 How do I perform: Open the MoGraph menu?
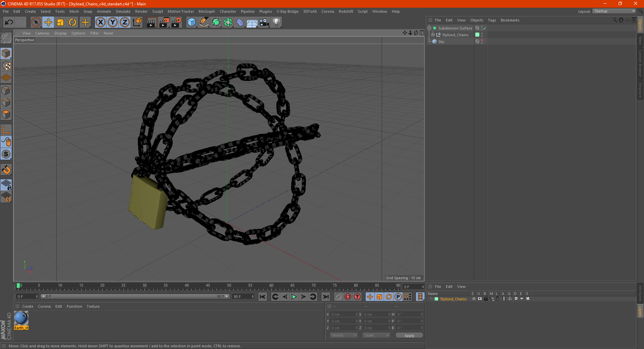[207, 11]
